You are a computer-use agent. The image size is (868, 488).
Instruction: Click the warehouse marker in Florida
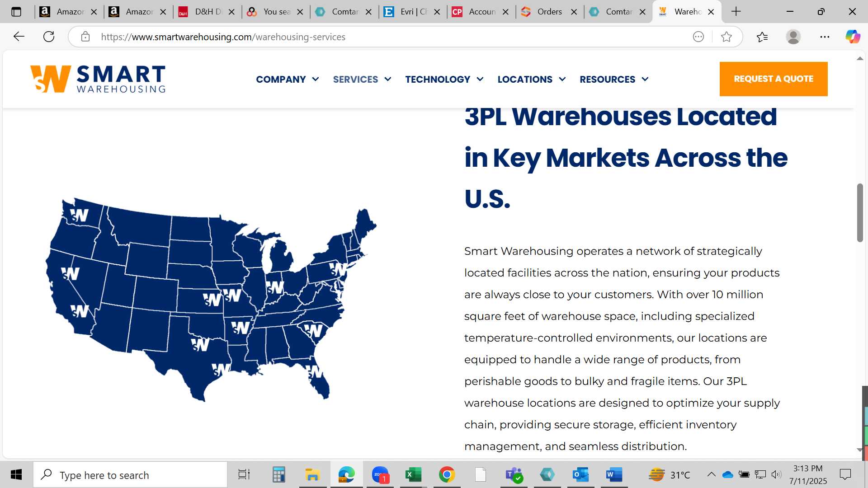pyautogui.click(x=314, y=372)
